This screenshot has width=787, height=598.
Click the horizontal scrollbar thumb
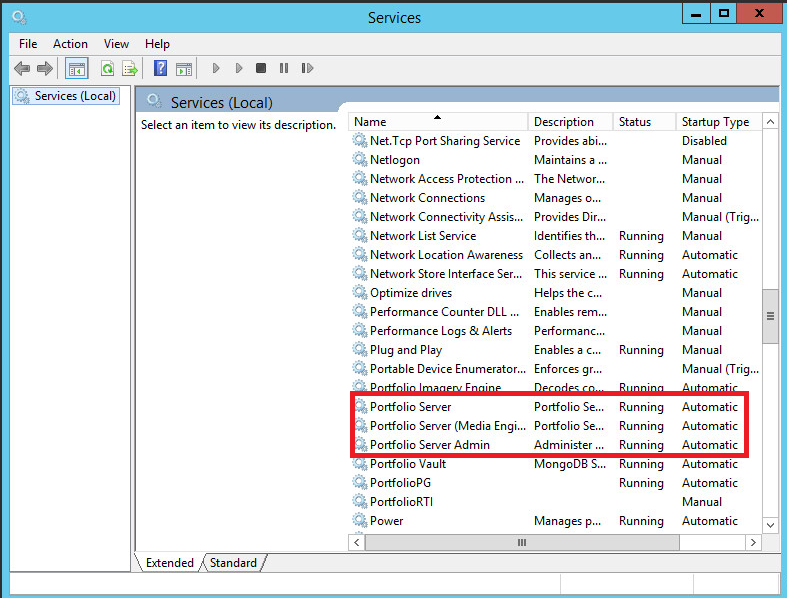(522, 542)
